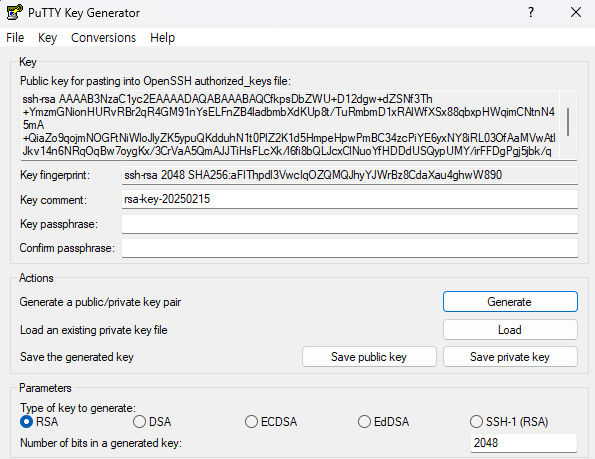The height and width of the screenshot is (459, 595).
Task: Close the PuTTY Key Generator window
Action: tap(576, 13)
